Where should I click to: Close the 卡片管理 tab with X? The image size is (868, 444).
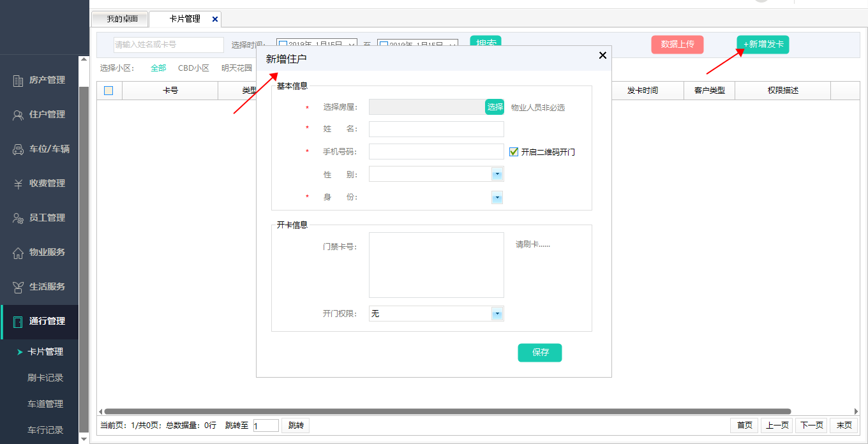click(x=215, y=19)
